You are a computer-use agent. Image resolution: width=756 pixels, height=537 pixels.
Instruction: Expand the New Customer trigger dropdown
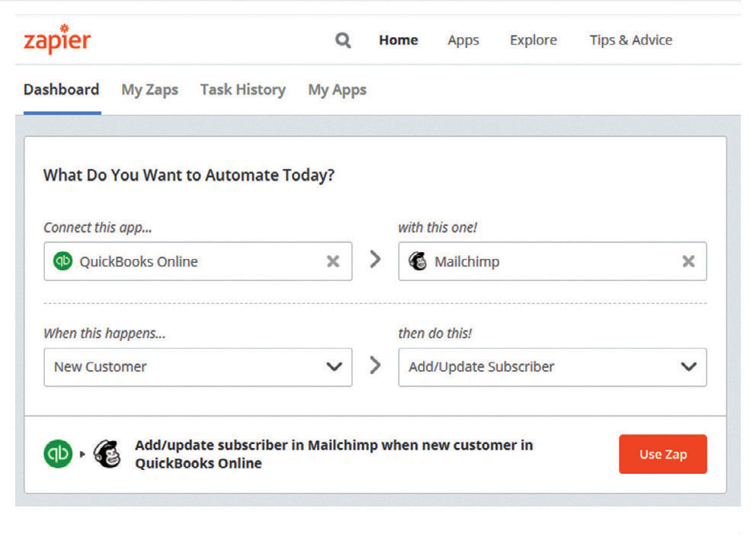(334, 366)
